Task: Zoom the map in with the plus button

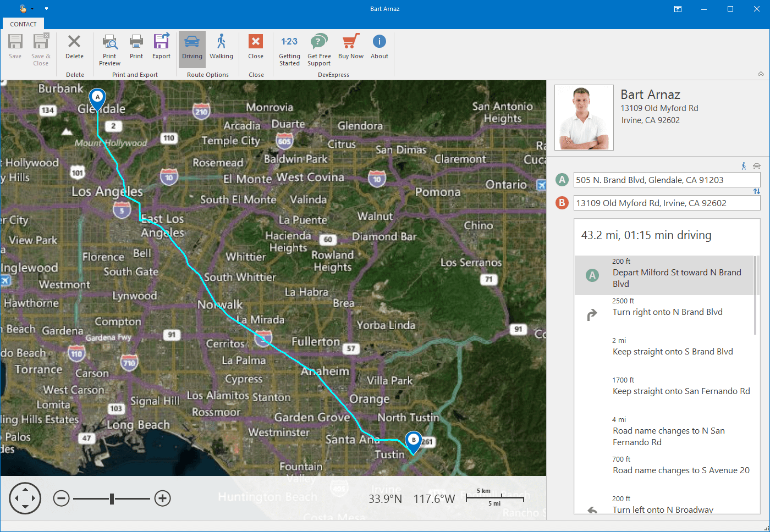Action: pos(162,498)
